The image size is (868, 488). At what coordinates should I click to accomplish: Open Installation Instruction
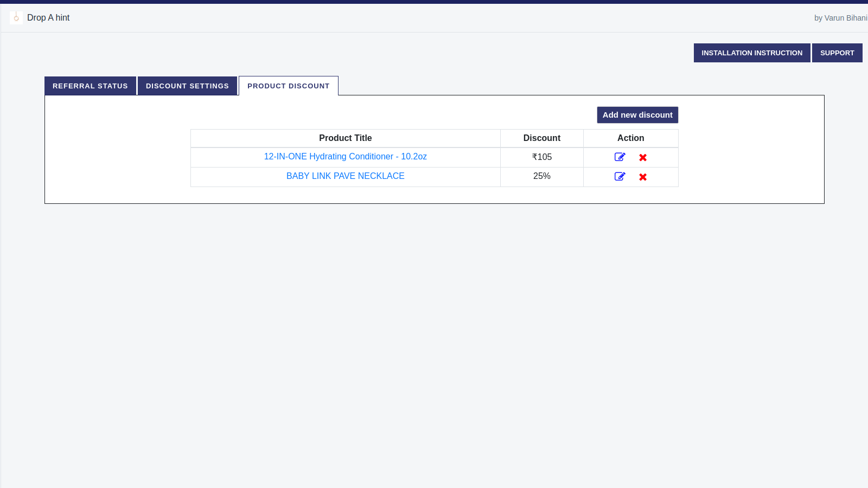tap(751, 53)
